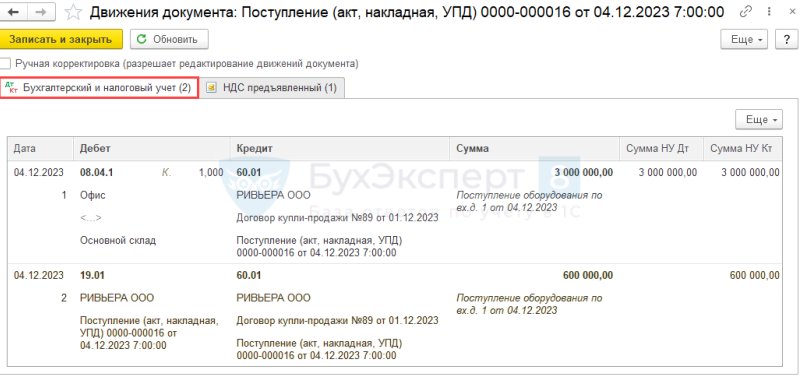Open the three-dot window menu
This screenshot has width=800, height=377.
point(768,11)
